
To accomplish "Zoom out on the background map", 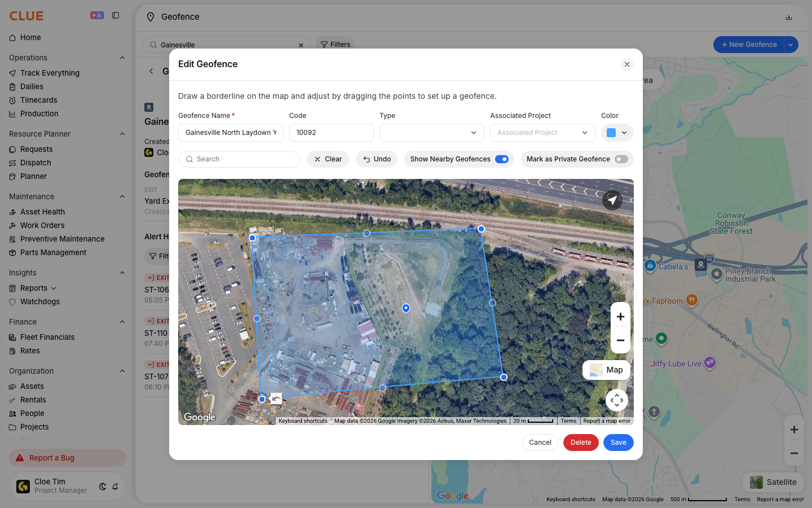I will coord(794,453).
